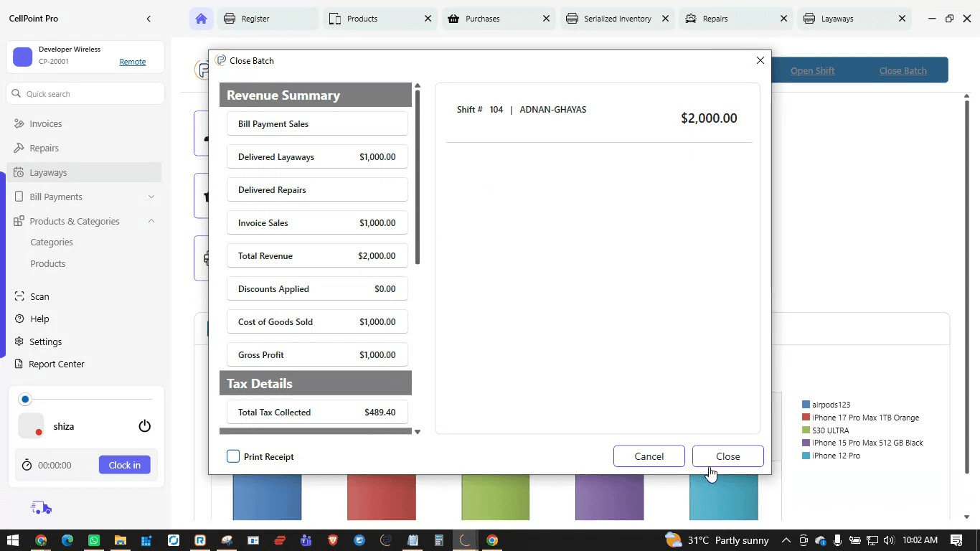
Task: Click the Developer Wireless store avatar
Action: click(23, 57)
